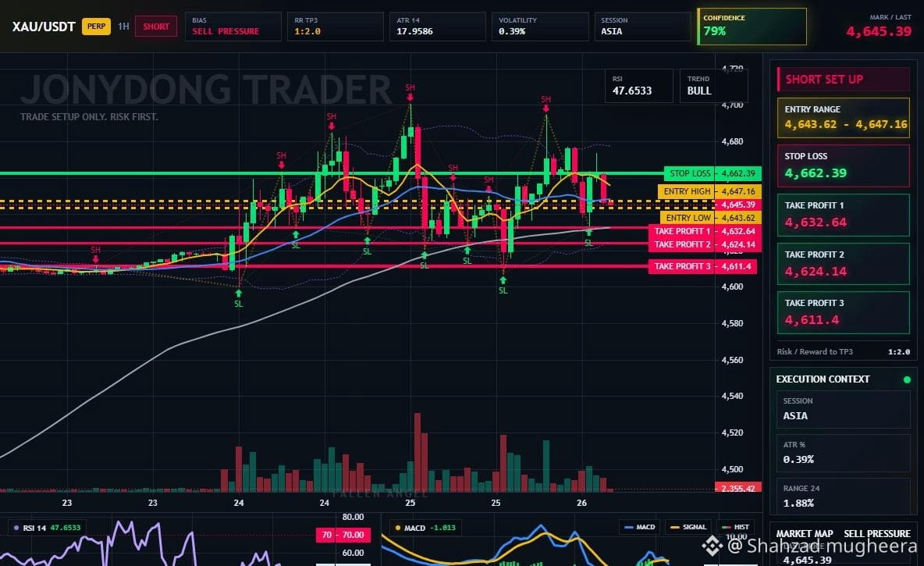Image resolution: width=924 pixels, height=566 pixels.
Task: Click the SHORT SET UP panel header
Action: (x=844, y=80)
